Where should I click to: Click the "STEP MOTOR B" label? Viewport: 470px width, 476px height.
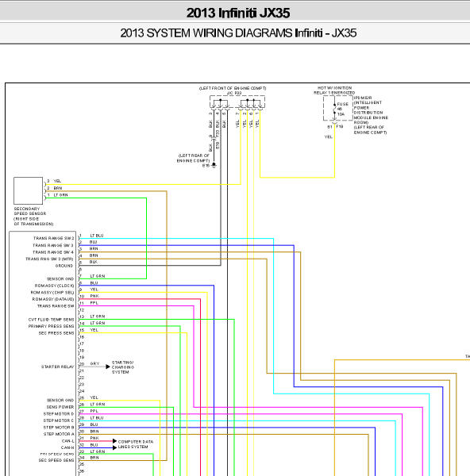[x=59, y=427]
